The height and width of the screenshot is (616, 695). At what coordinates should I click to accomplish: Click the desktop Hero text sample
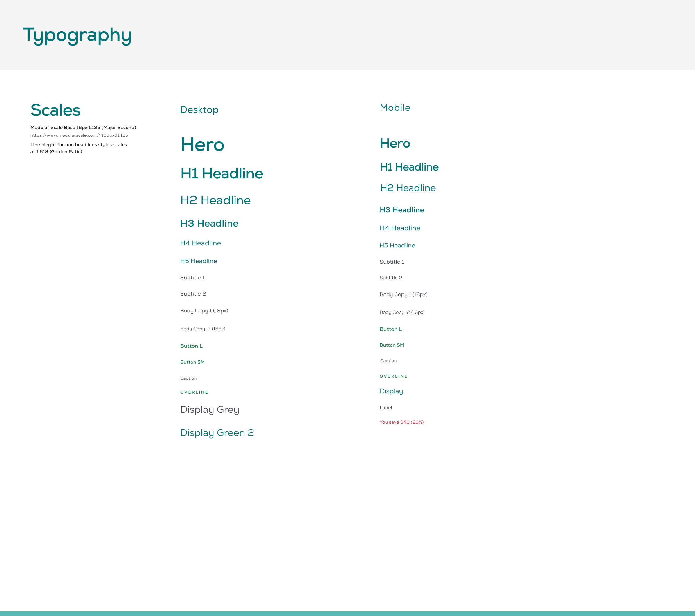pos(202,144)
